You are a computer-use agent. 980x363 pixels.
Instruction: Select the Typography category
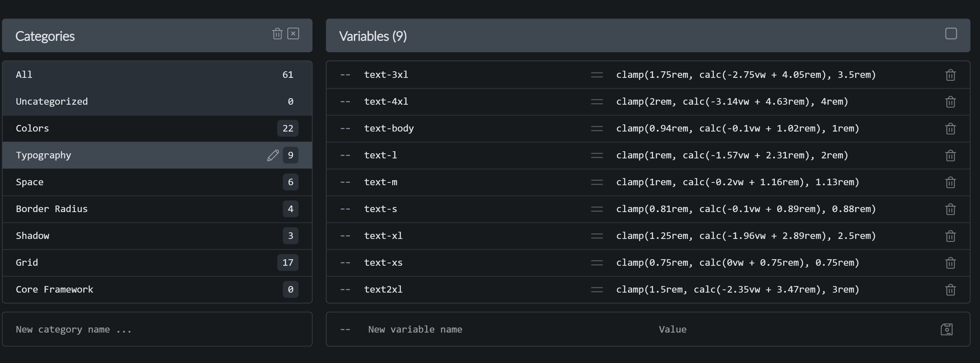(157, 155)
